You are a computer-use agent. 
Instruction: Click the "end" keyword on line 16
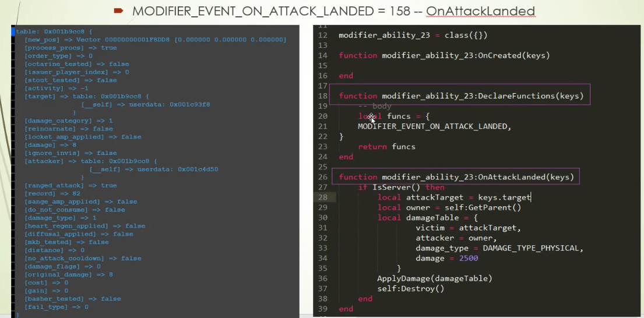pyautogui.click(x=346, y=76)
